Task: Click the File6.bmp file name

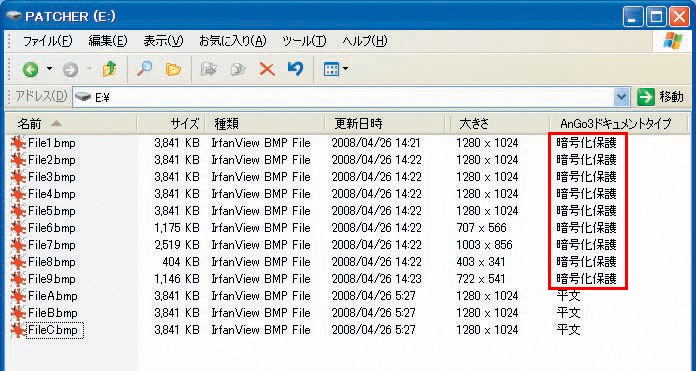Action: click(51, 229)
